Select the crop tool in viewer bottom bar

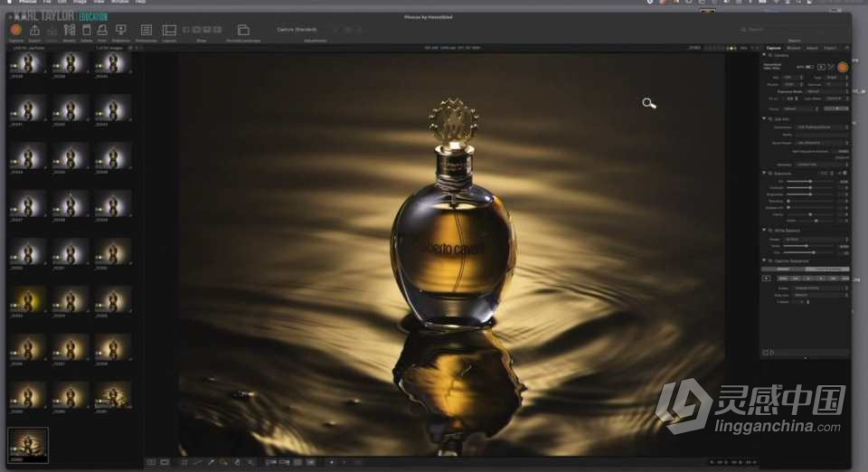pyautogui.click(x=184, y=462)
